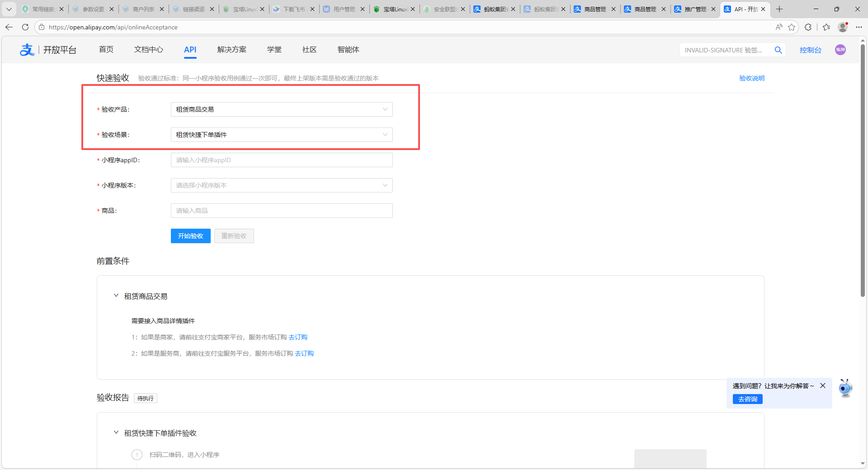868x470 pixels.
Task: Open the 小程序版本 dropdown
Action: [x=281, y=185]
